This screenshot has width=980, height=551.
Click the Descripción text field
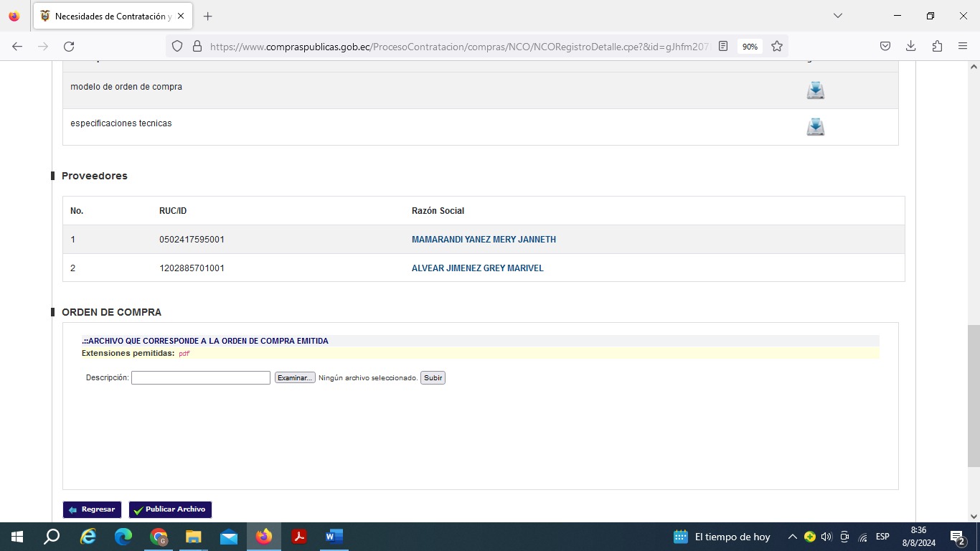200,378
